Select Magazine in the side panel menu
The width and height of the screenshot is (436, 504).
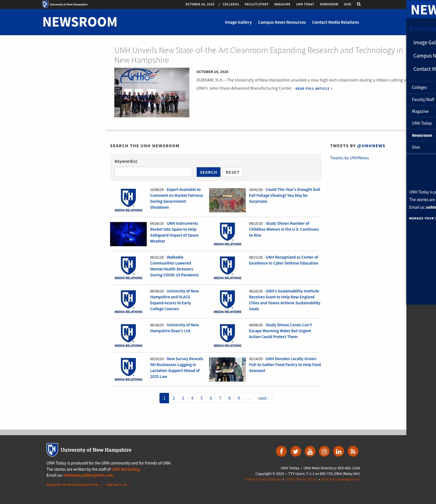coord(421,111)
